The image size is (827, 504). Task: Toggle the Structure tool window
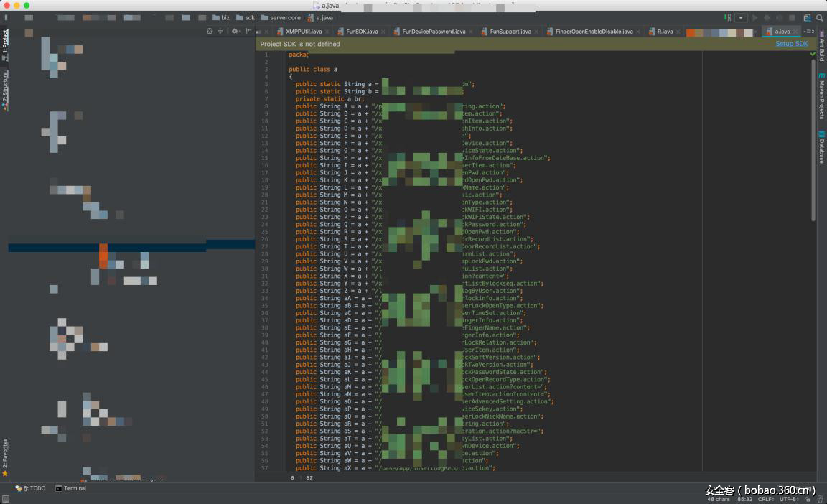coord(5,90)
